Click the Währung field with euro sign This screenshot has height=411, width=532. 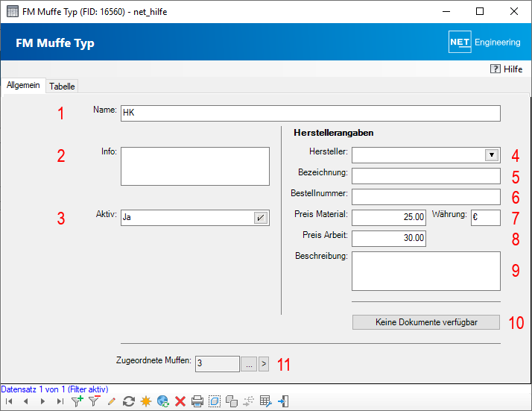pyautogui.click(x=486, y=218)
